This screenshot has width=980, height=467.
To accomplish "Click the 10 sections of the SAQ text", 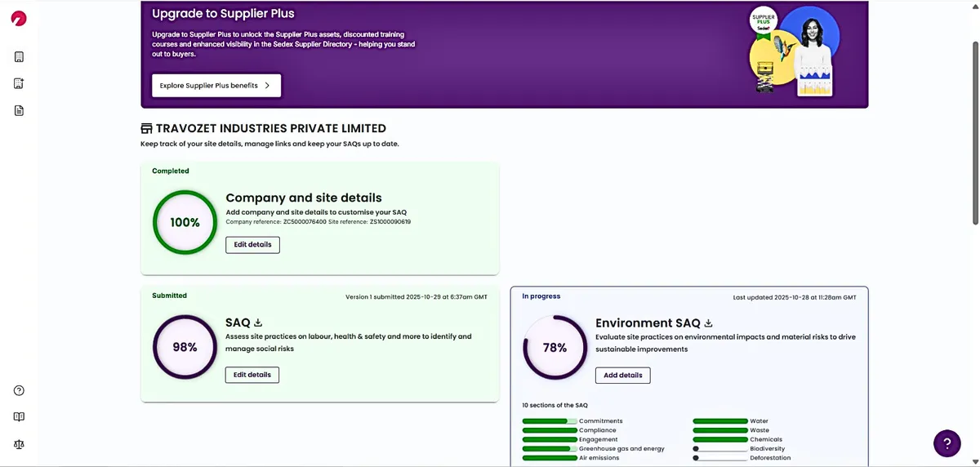I will [x=555, y=405].
